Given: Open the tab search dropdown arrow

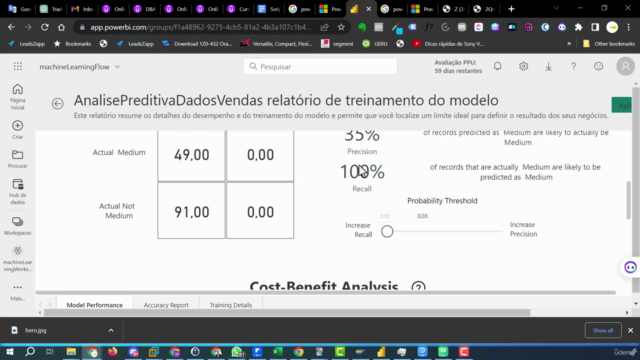Looking at the screenshot, I should [x=556, y=8].
